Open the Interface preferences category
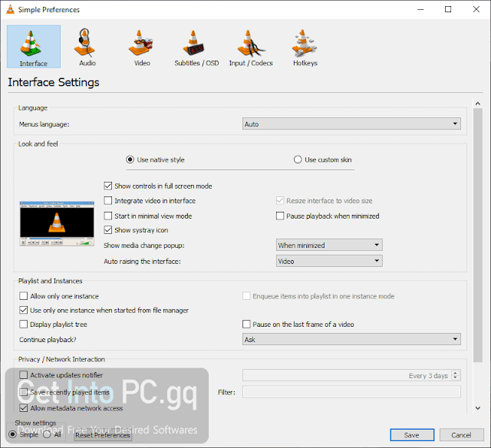This screenshot has width=491, height=448. pyautogui.click(x=34, y=47)
